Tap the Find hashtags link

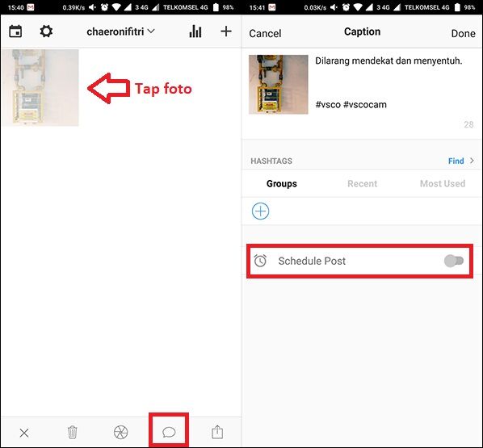tap(456, 161)
